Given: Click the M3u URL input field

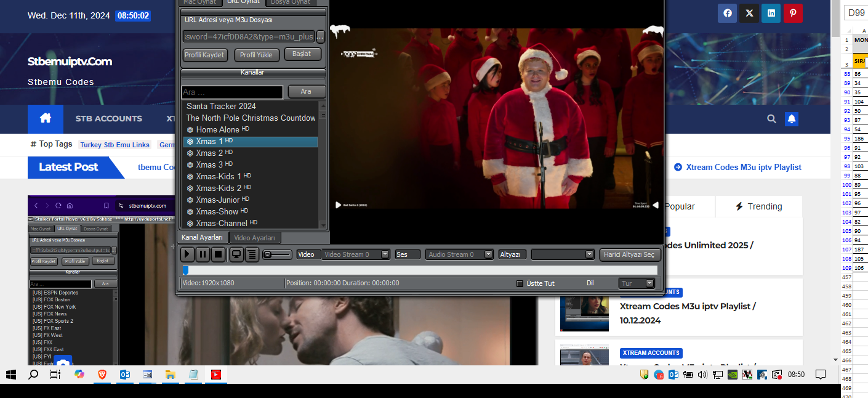Looking at the screenshot, I should [x=249, y=36].
